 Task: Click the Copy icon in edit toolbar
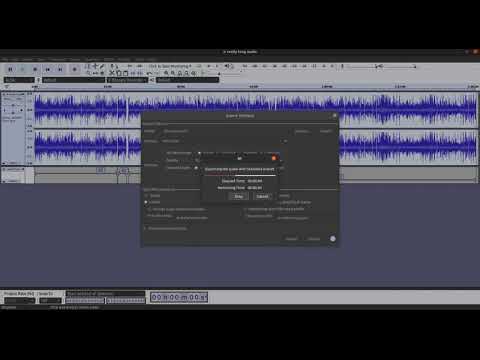(119, 73)
